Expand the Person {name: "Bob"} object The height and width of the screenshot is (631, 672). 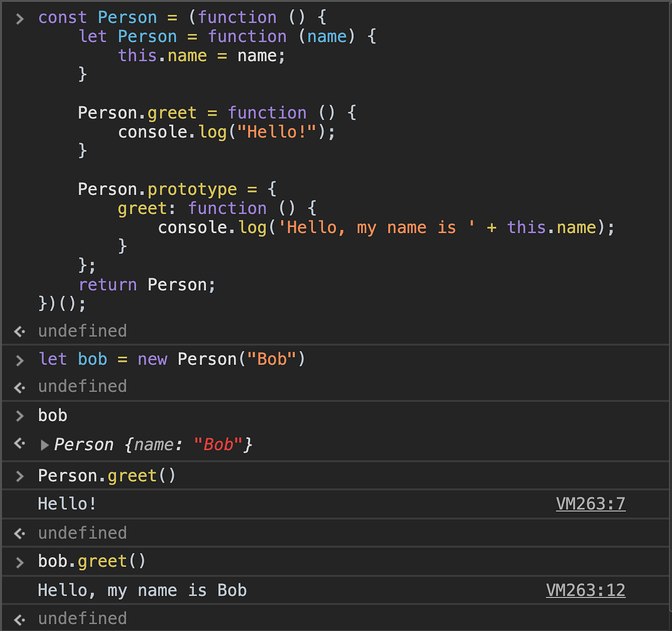44,444
